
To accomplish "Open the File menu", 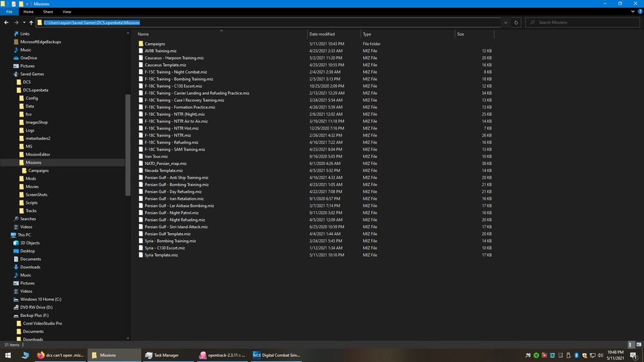I will pyautogui.click(x=9, y=12).
